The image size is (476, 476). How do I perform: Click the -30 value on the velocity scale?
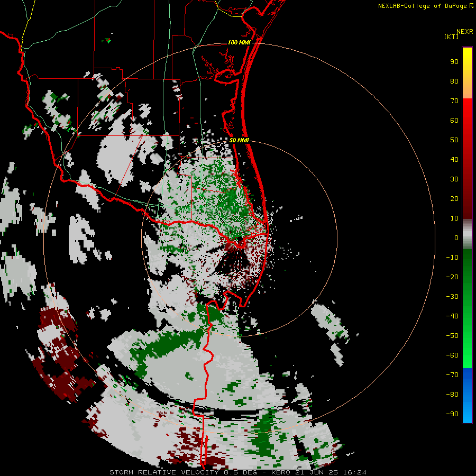click(452, 297)
